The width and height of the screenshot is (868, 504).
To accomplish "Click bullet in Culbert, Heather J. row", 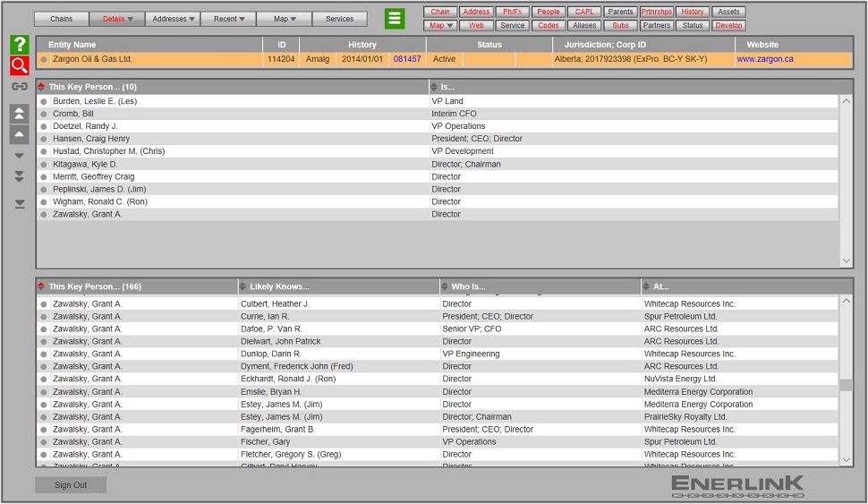I will pyautogui.click(x=44, y=304).
